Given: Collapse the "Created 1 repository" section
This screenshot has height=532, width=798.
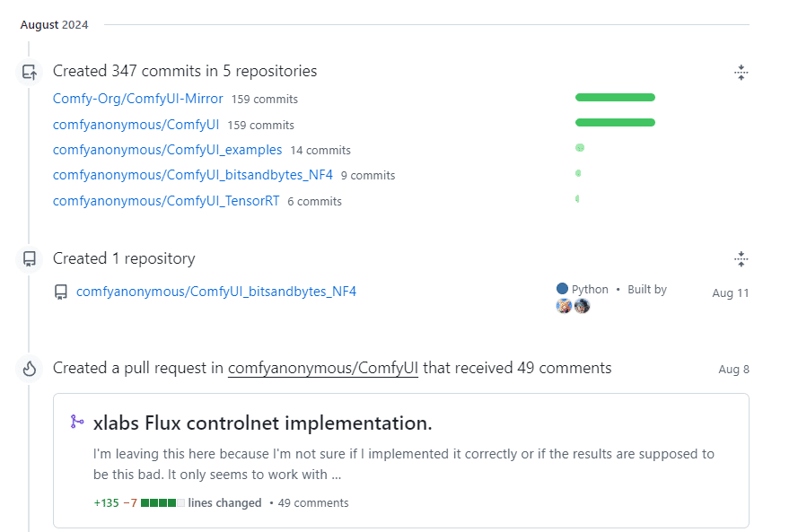Looking at the screenshot, I should (x=741, y=259).
